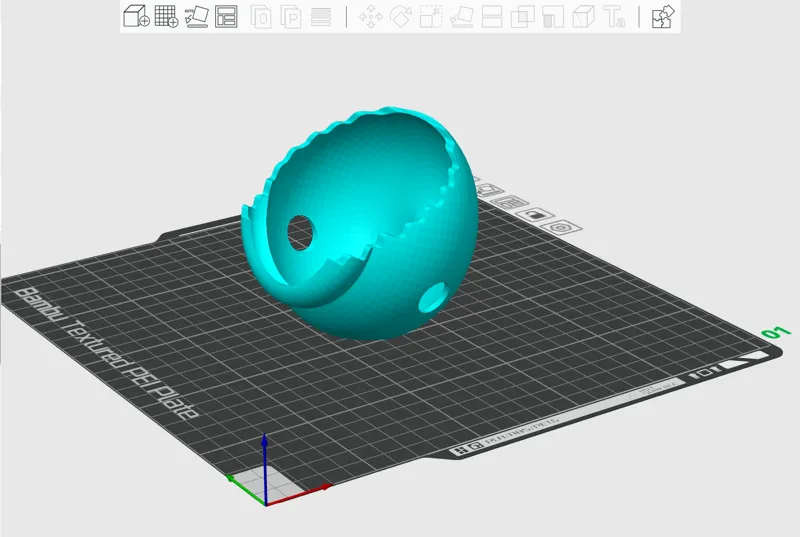Select the Move tool
The image size is (800, 537).
[371, 16]
